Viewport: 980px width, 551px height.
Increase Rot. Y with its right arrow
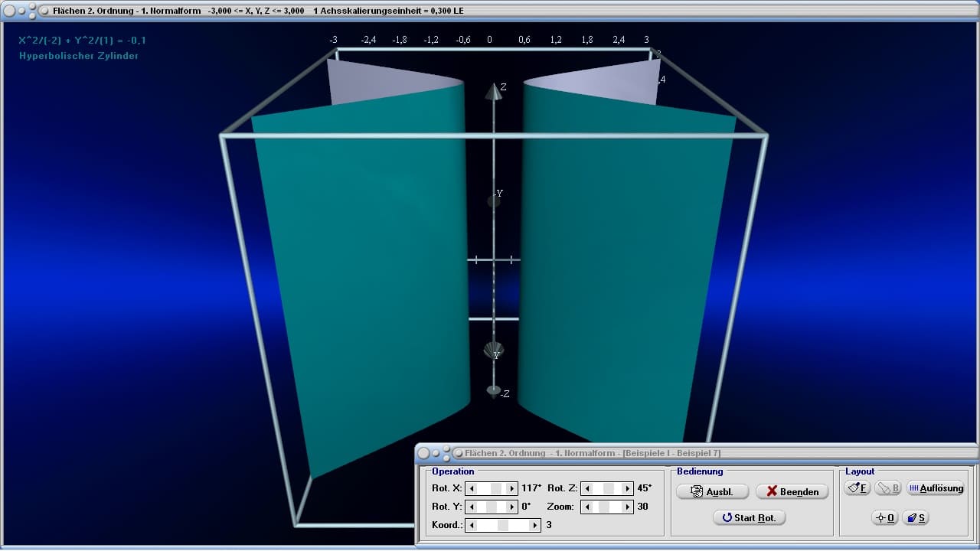pos(513,507)
